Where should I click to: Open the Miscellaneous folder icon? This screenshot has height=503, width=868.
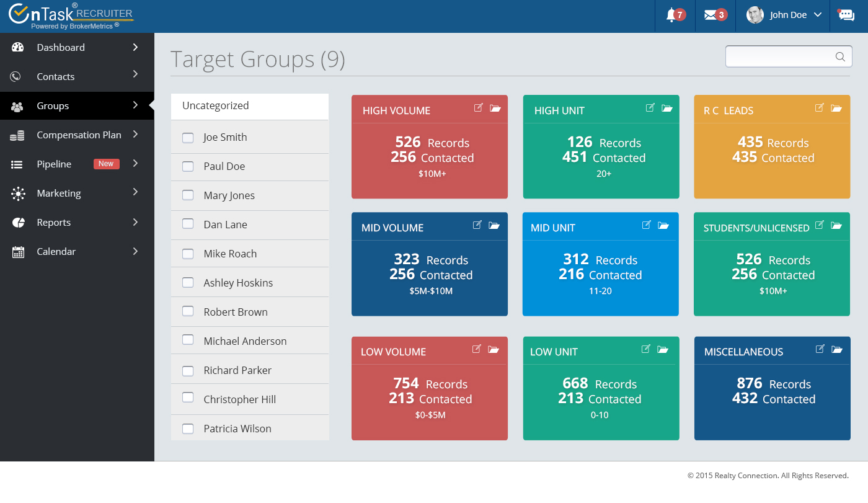pos(837,349)
